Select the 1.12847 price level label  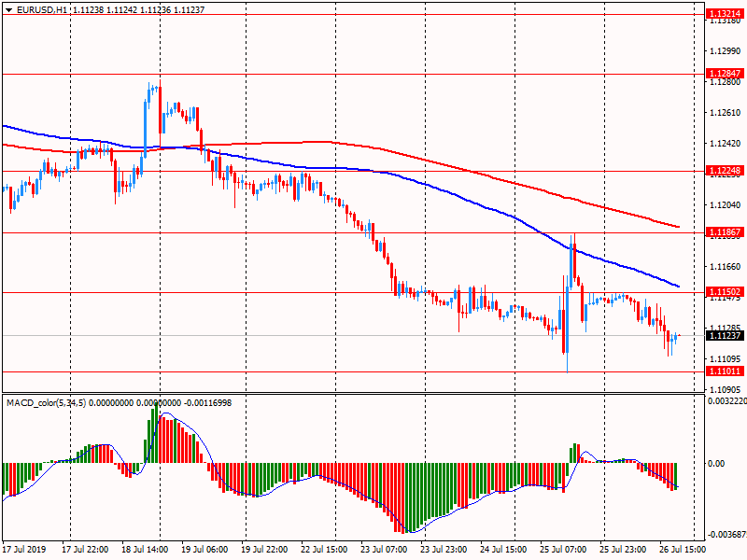click(726, 74)
